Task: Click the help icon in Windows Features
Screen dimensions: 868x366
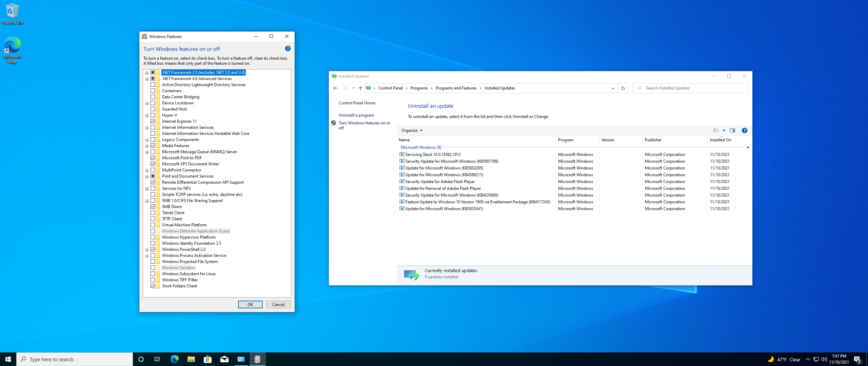Action: [x=288, y=48]
